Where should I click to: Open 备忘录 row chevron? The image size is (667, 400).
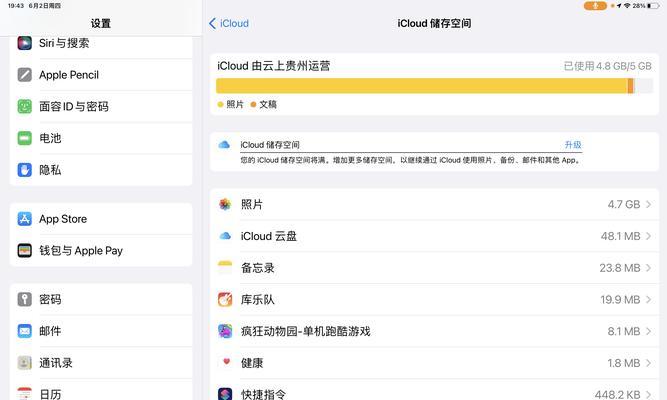[648, 268]
